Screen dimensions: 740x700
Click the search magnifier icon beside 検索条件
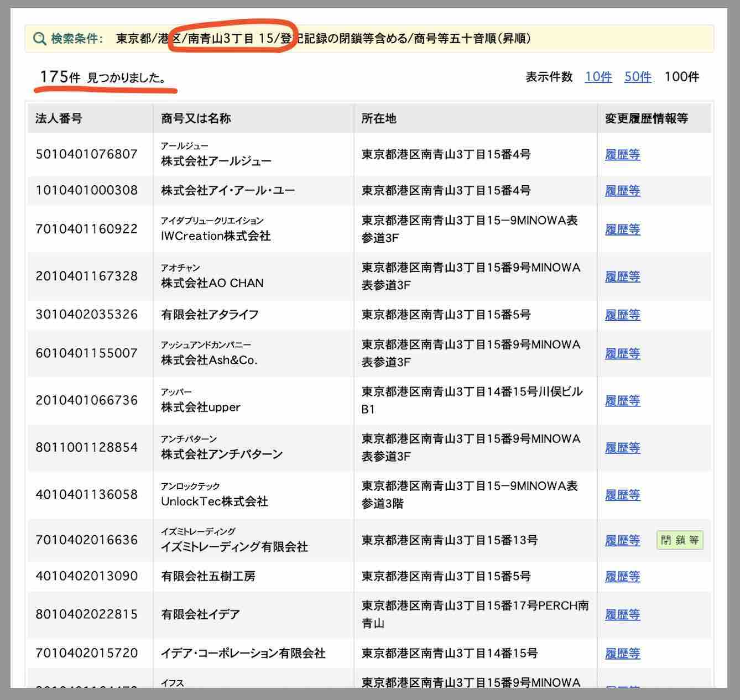(x=39, y=39)
